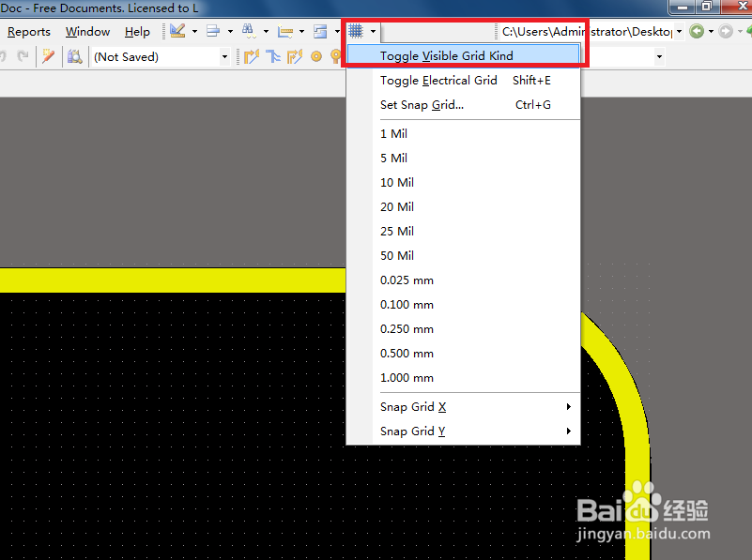
Task: Open the Reports menu
Action: point(29,32)
